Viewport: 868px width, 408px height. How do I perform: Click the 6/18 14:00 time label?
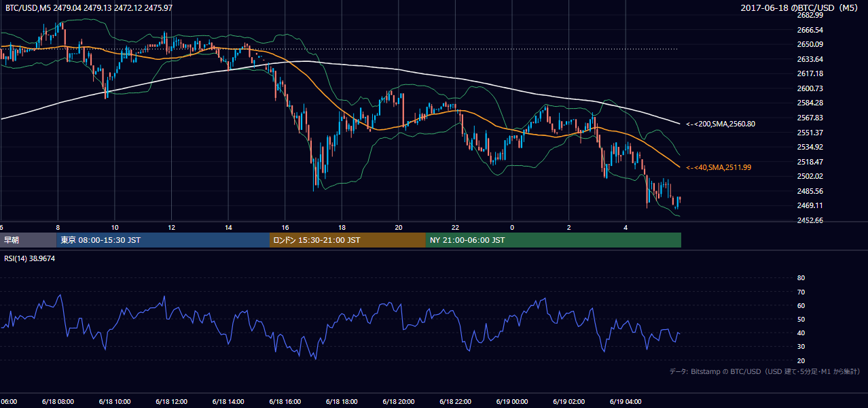(228, 401)
